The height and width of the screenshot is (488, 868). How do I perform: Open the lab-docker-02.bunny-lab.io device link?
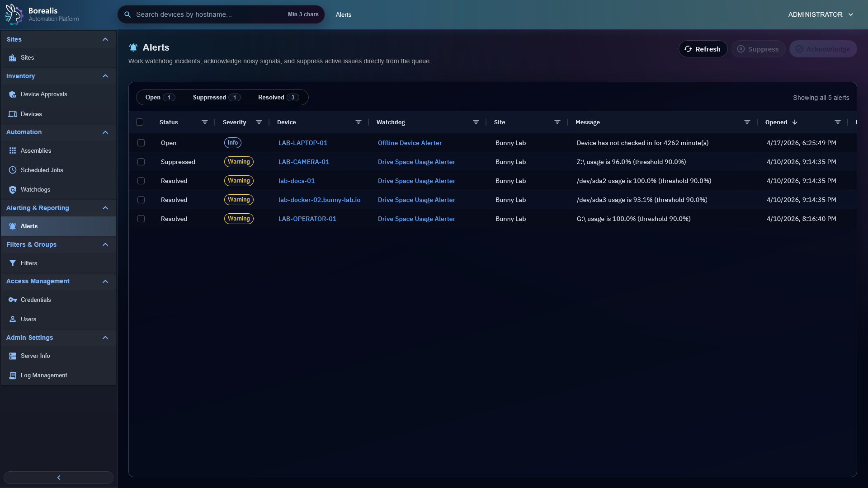point(319,200)
